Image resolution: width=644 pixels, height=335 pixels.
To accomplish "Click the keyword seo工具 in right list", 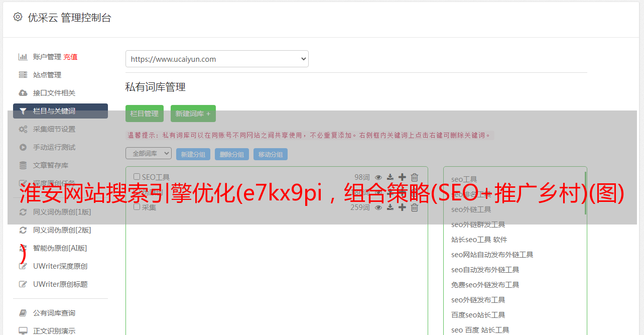I will pyautogui.click(x=464, y=179).
